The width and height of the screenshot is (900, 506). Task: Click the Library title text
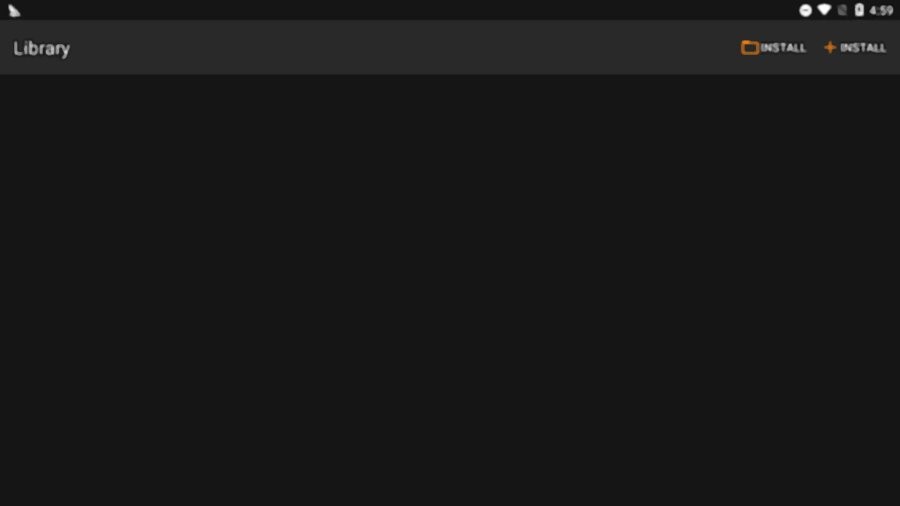(x=41, y=48)
